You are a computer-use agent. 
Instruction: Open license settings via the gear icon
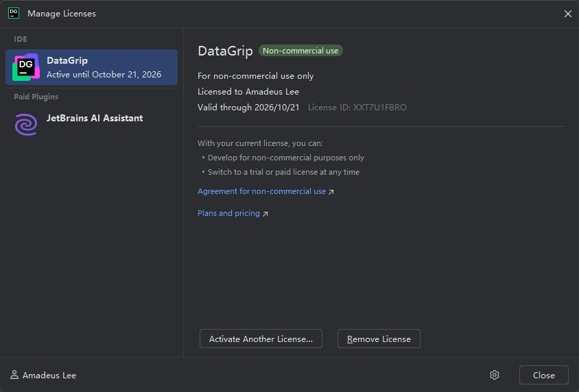[x=495, y=375]
